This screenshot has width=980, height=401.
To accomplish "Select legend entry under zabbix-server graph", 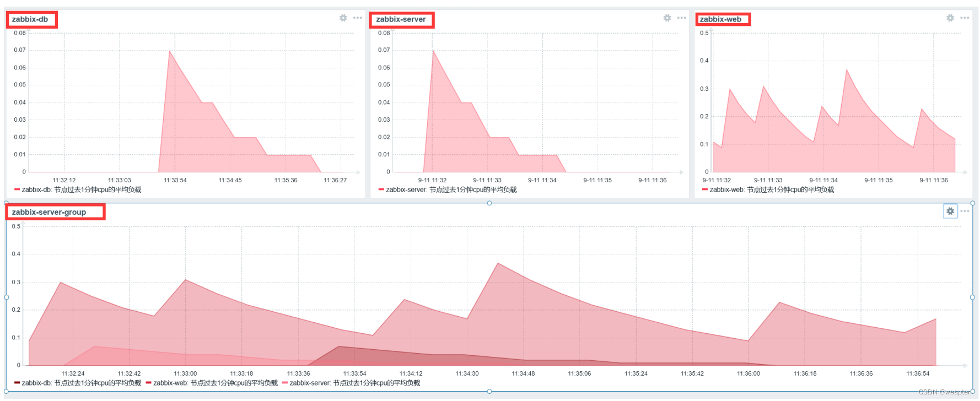I will click(x=448, y=189).
